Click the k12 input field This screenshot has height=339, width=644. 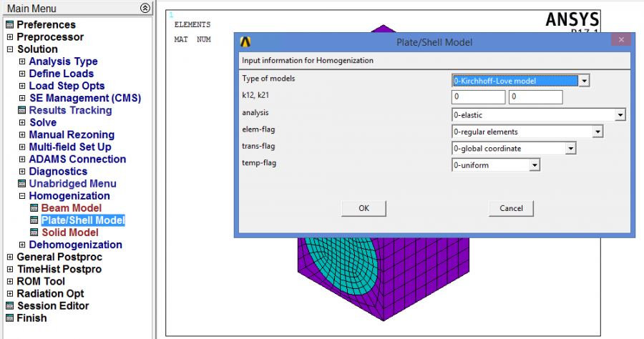point(479,97)
